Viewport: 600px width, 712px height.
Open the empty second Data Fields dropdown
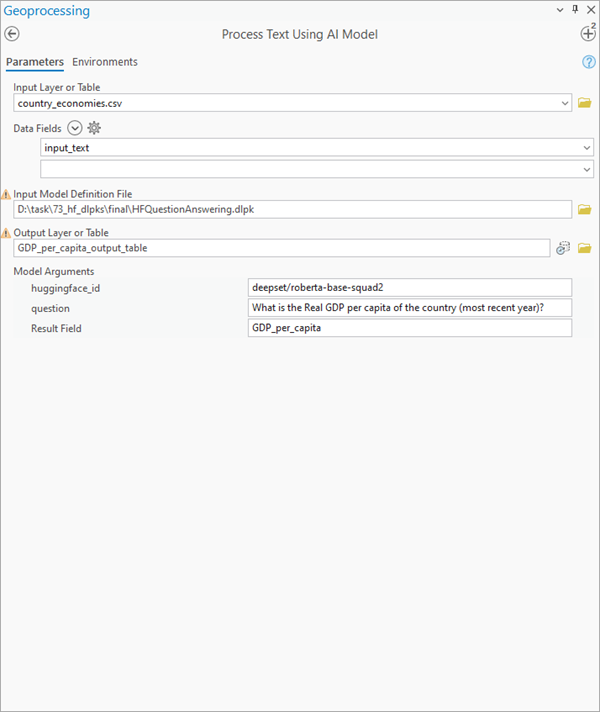pos(585,170)
